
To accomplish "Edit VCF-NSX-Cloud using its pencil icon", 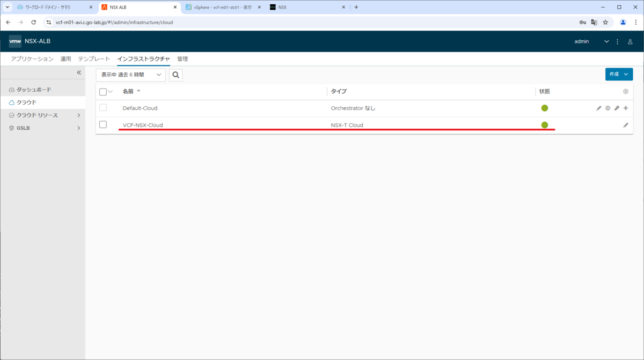I will [x=626, y=125].
